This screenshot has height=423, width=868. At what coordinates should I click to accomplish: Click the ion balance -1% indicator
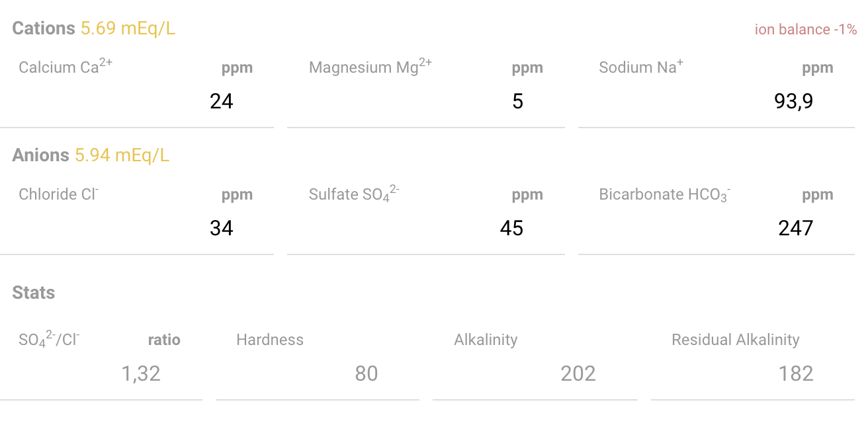(805, 30)
